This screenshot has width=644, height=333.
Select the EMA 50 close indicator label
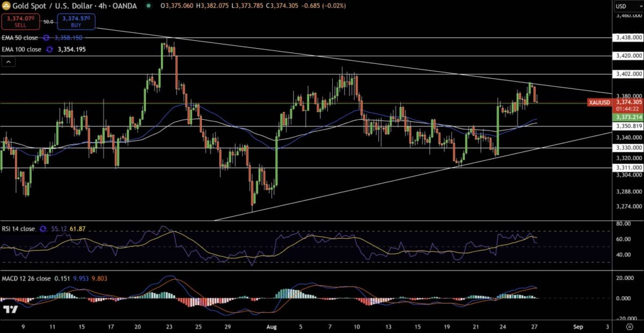point(20,38)
